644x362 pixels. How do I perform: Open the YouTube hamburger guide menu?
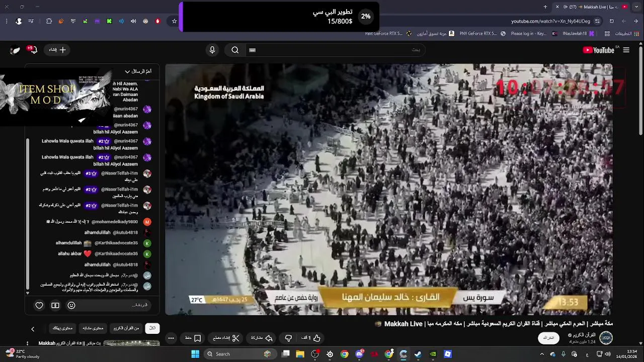626,50
